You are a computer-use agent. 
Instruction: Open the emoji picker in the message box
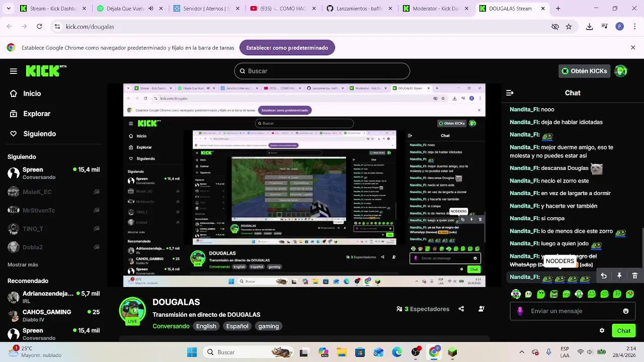[x=626, y=311]
